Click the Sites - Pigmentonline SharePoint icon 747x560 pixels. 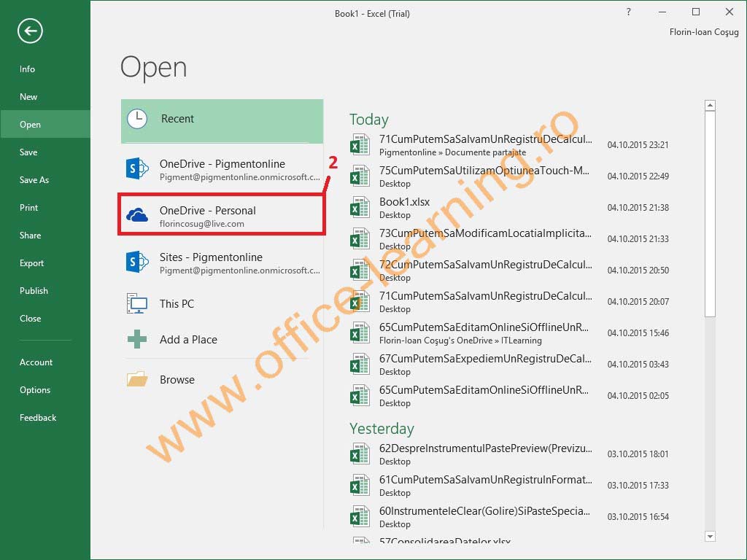[x=137, y=262]
